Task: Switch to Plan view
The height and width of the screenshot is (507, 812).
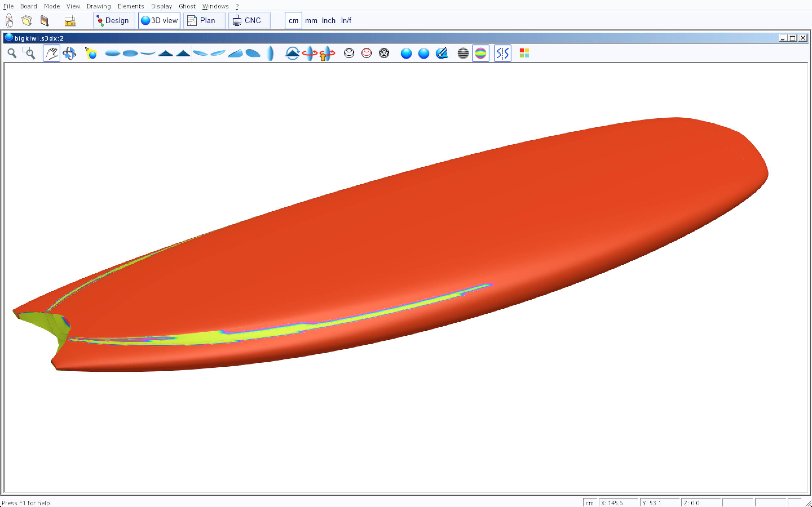Action: tap(204, 21)
